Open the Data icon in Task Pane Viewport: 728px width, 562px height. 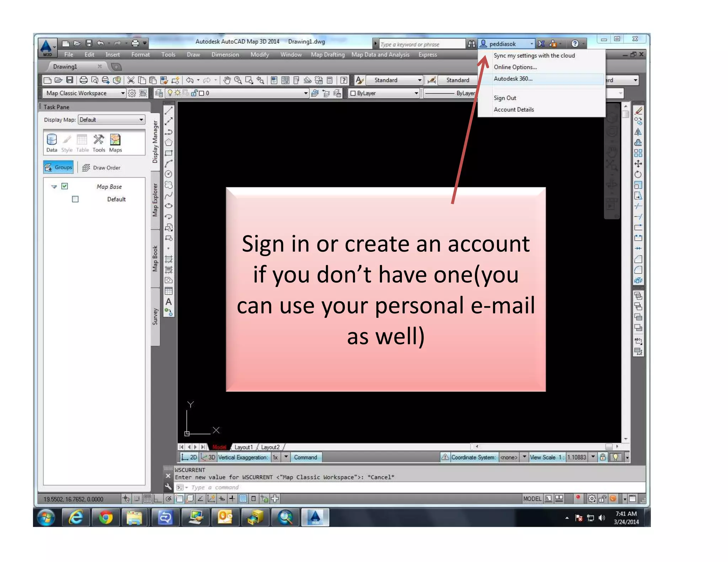(x=52, y=143)
